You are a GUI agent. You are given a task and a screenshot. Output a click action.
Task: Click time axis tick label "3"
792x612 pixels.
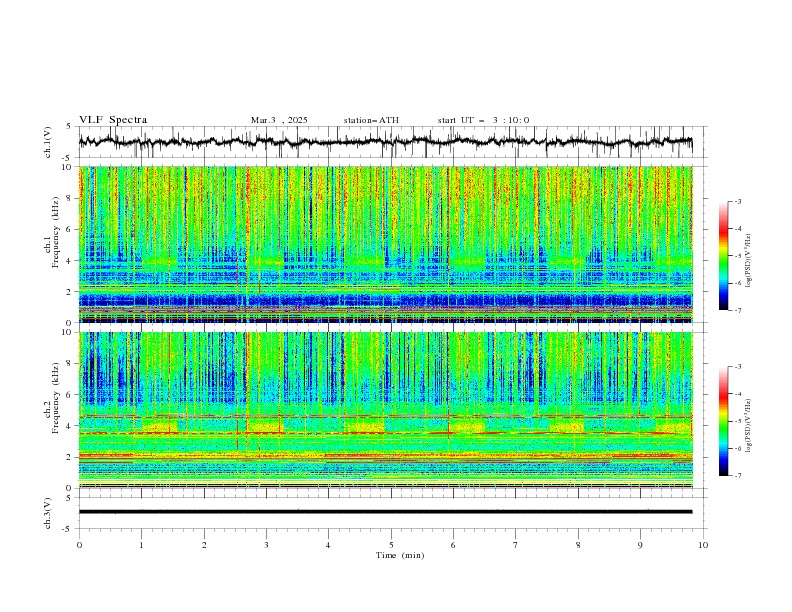tap(266, 545)
